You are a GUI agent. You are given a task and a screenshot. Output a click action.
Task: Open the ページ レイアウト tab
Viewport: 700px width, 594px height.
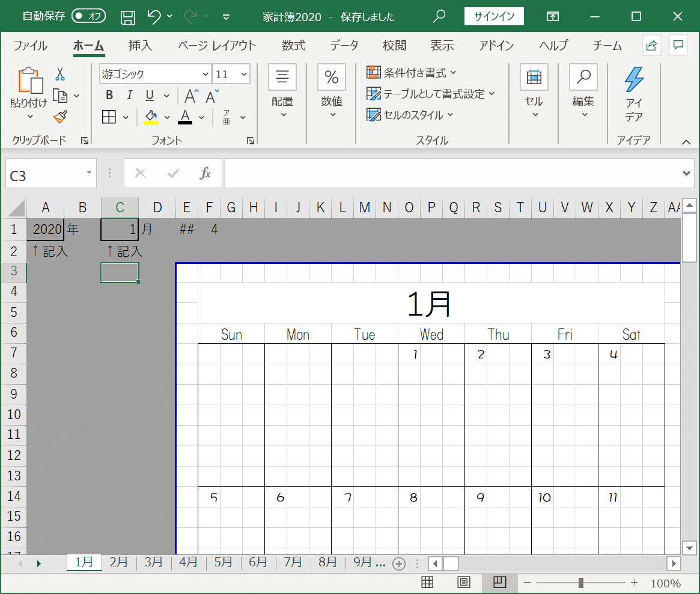coord(217,46)
